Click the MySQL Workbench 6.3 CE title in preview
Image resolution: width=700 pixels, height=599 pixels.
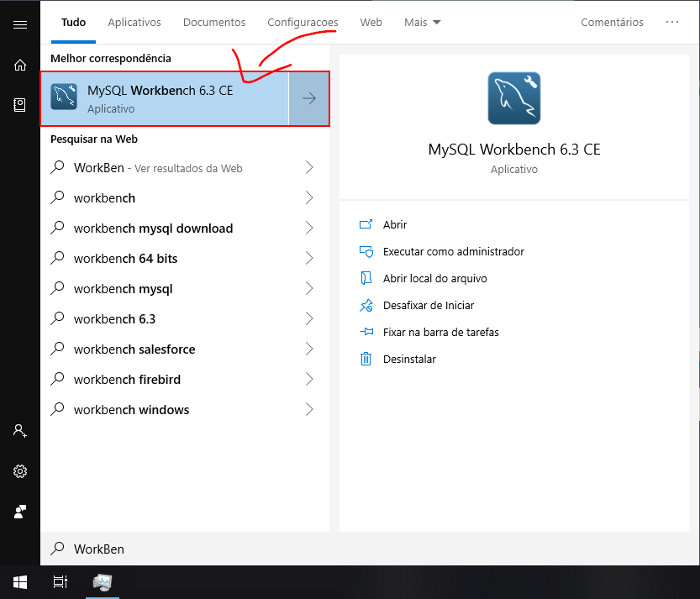tap(514, 149)
